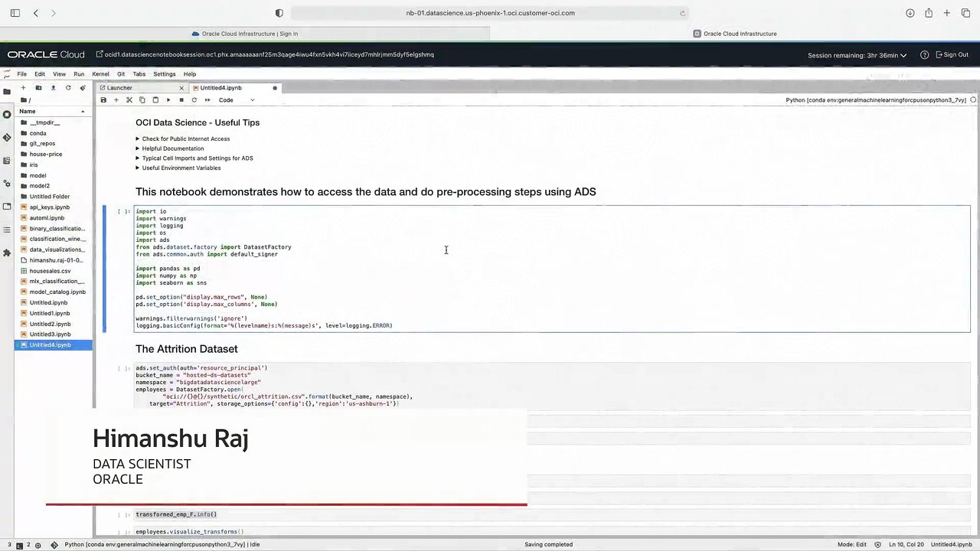Open the Running Terminals and Kernels panel

point(7,115)
